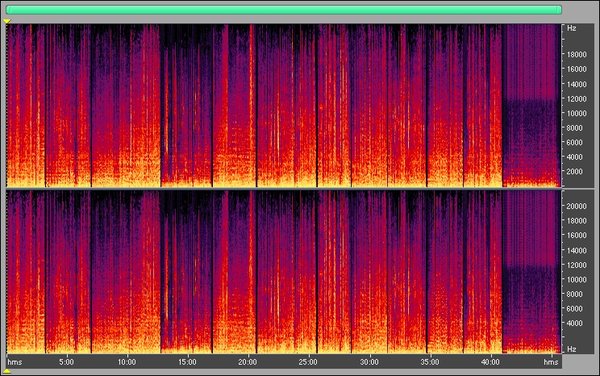Click 16000 on the lower channel frequency scale
Viewport: 600px width, 376px height.
(x=577, y=235)
